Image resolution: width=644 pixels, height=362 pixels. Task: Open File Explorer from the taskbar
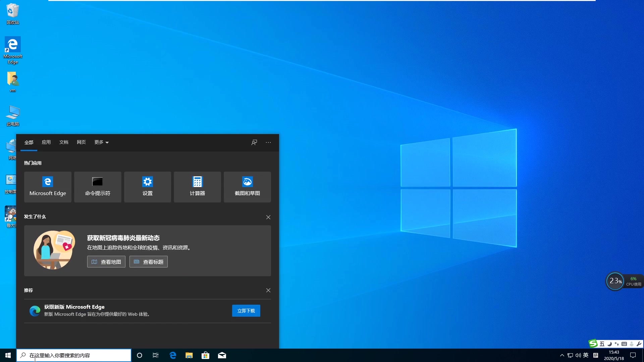(189, 355)
